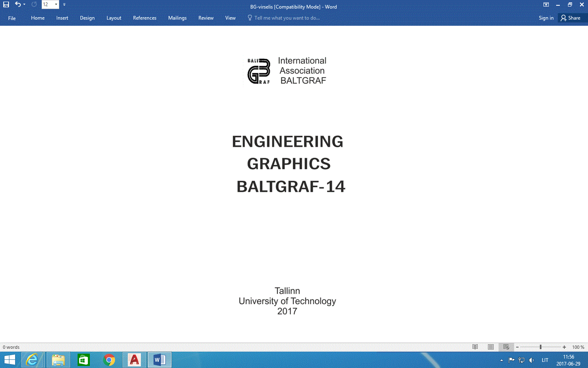This screenshot has width=588, height=368.
Task: Click the word Association beside the logo
Action: pyautogui.click(x=302, y=71)
